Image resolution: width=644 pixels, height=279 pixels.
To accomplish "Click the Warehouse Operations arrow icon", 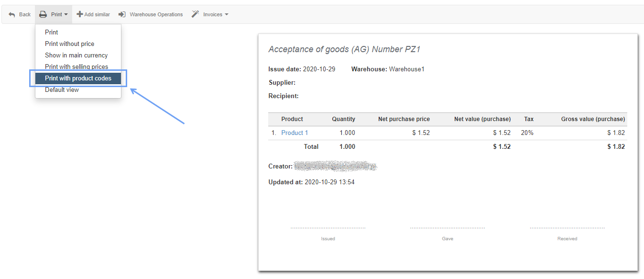I will click(121, 14).
